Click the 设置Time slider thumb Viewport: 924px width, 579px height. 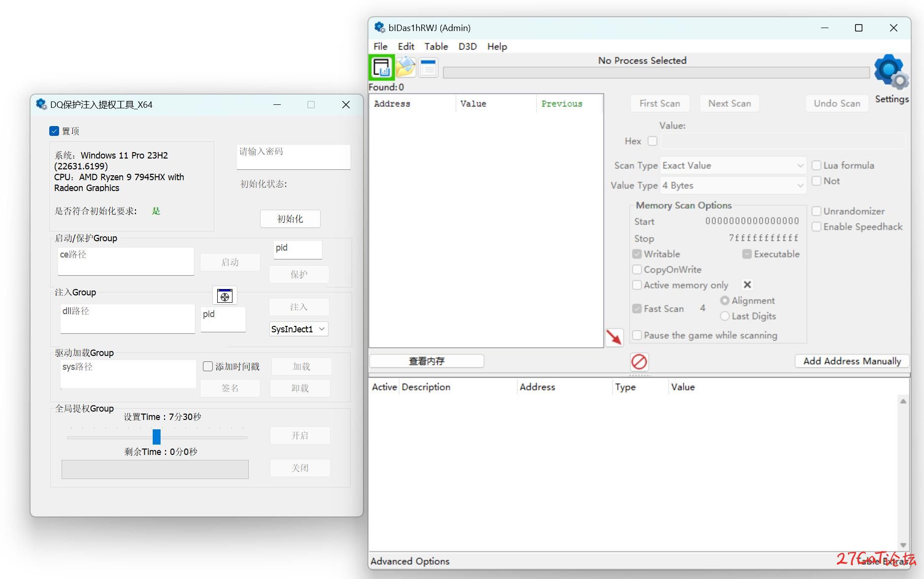tap(157, 437)
